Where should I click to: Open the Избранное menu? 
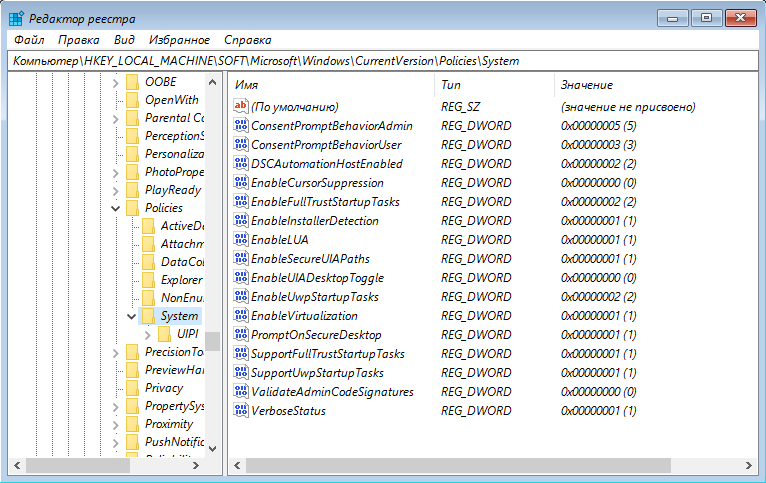(179, 40)
